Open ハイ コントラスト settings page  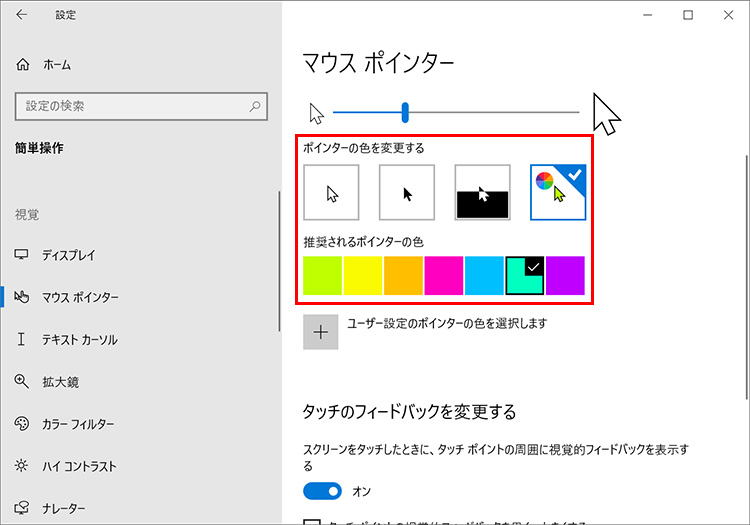tap(79, 466)
